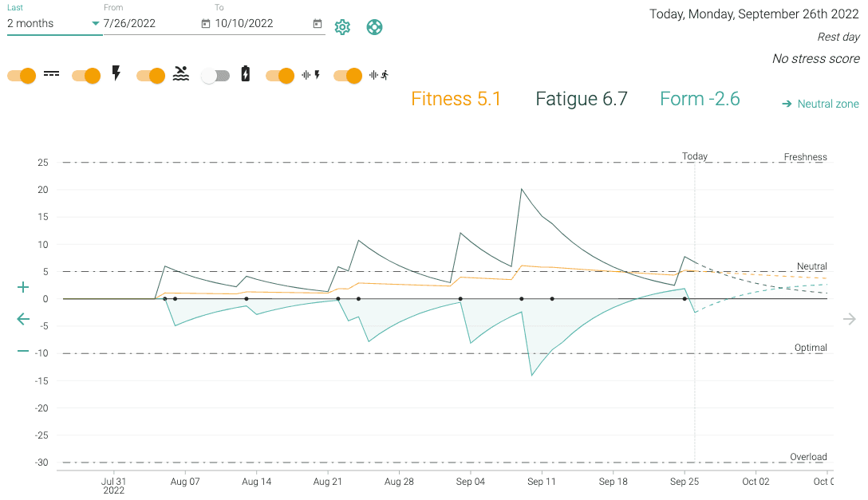
Task: Disable the swimming stress score toggle
Action: [x=151, y=76]
